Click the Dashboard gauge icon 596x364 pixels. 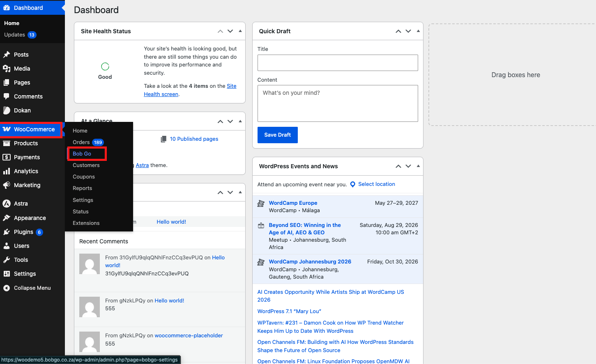click(x=7, y=8)
